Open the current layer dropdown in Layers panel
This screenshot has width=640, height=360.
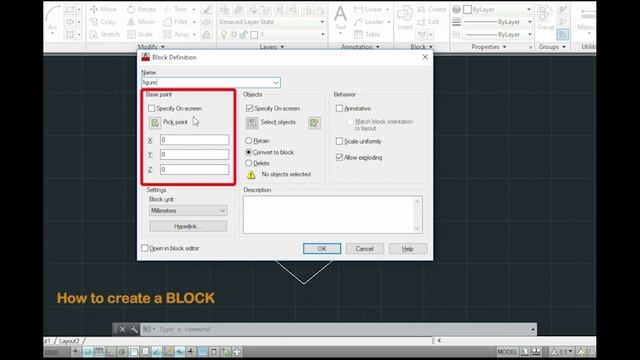(x=322, y=35)
